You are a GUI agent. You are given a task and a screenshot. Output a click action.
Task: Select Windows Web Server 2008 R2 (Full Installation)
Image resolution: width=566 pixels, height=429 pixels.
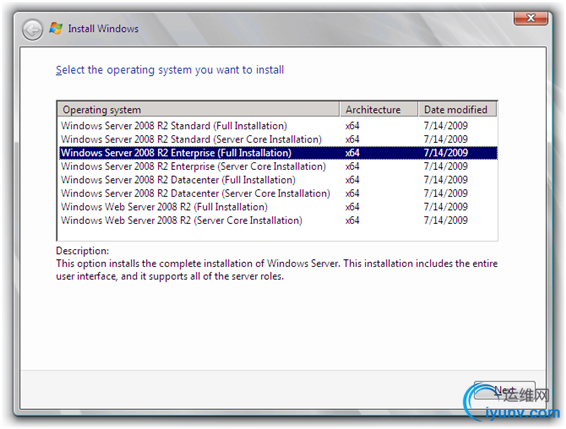point(278,207)
